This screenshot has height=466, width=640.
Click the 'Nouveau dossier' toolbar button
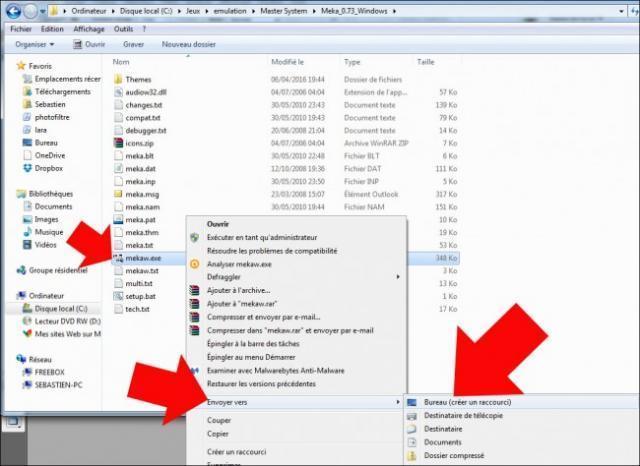point(190,45)
